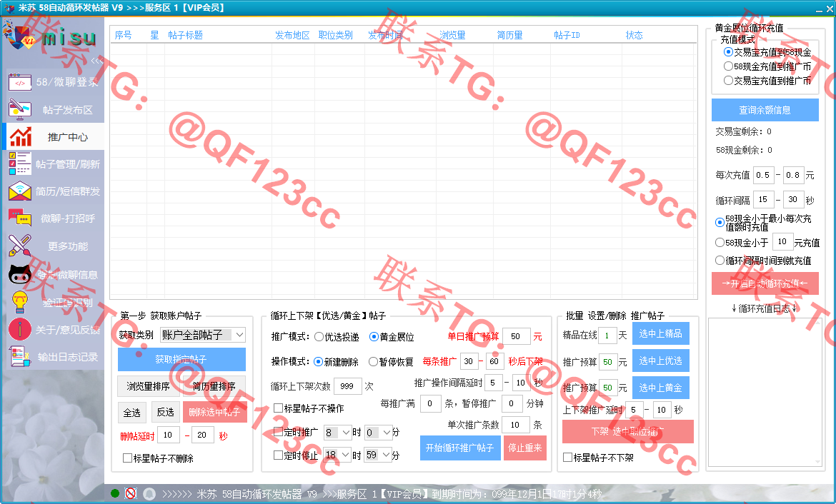Viewport: 836px width, 504px height.
Task: Click the grey avatar icon in status bar
Action: click(x=149, y=494)
